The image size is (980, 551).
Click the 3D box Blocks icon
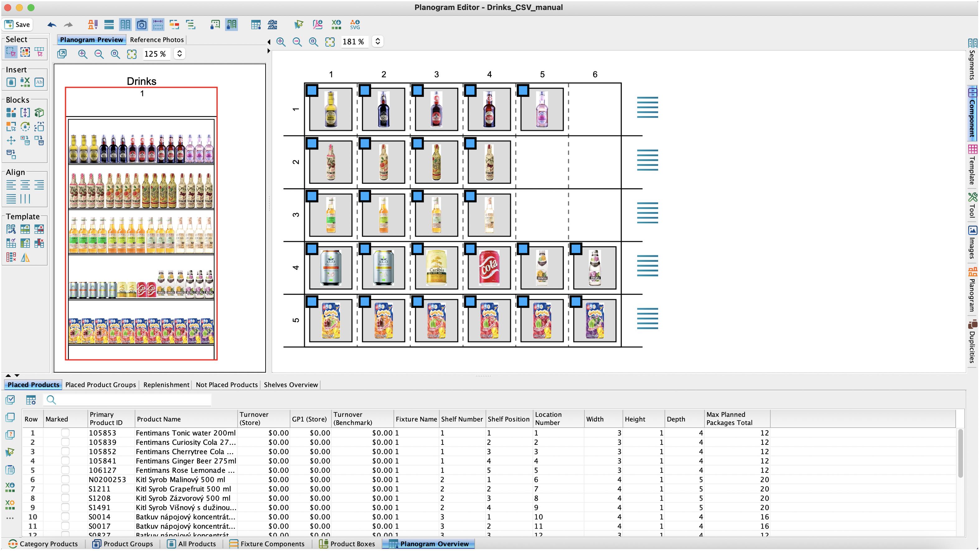[x=39, y=112]
